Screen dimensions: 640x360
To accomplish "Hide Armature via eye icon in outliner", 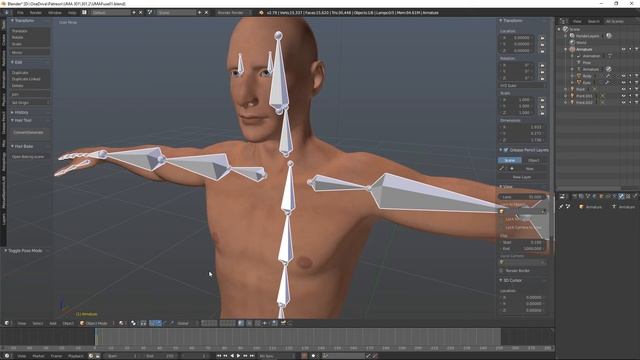I will pos(624,49).
